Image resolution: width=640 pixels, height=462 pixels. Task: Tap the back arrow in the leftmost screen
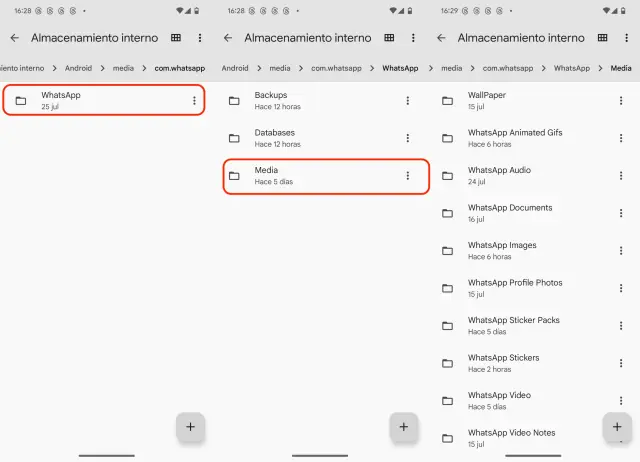click(14, 38)
